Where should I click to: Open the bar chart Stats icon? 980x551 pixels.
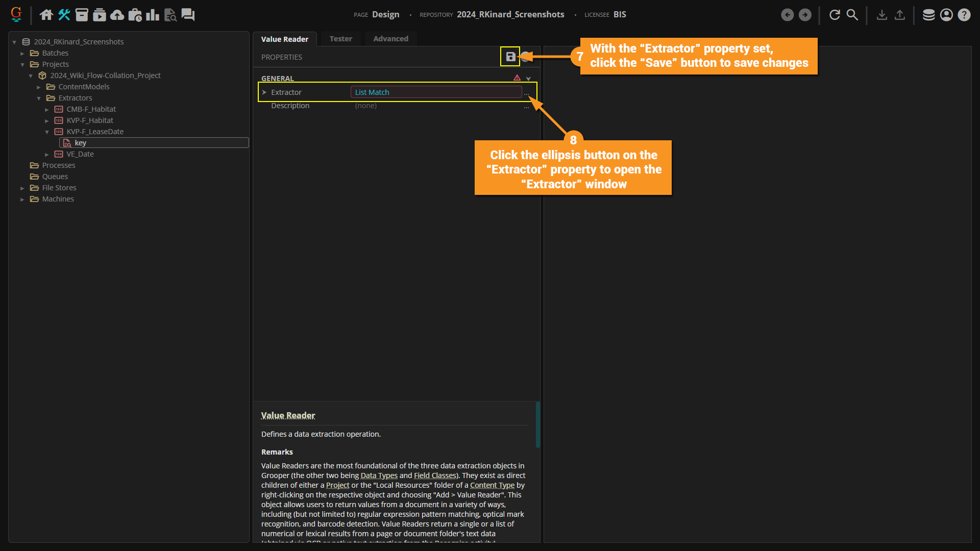pyautogui.click(x=152, y=15)
